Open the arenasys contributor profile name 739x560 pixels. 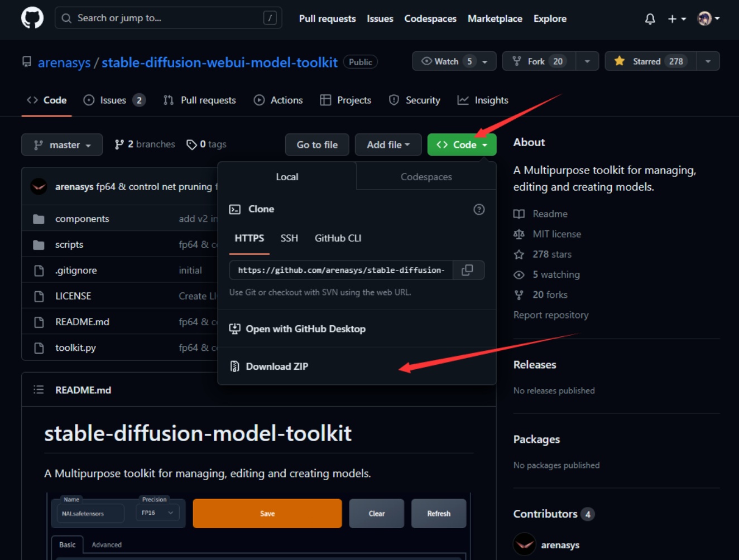(560, 545)
